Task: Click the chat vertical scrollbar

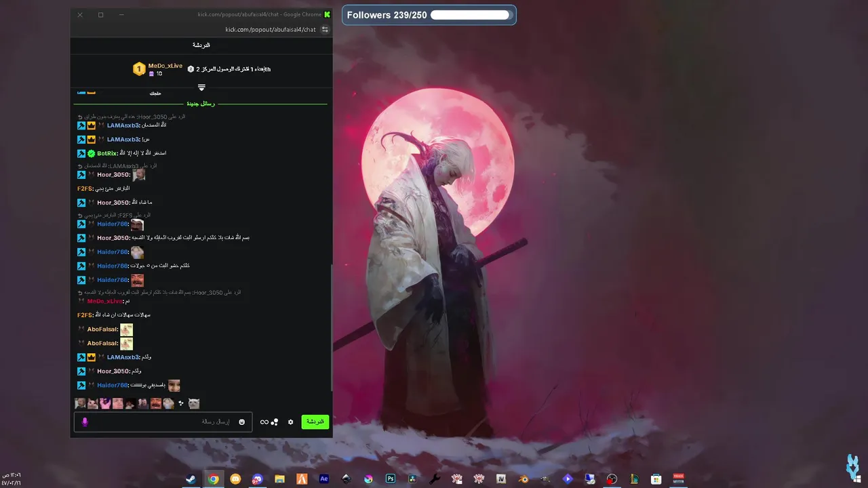Action: [x=331, y=327]
